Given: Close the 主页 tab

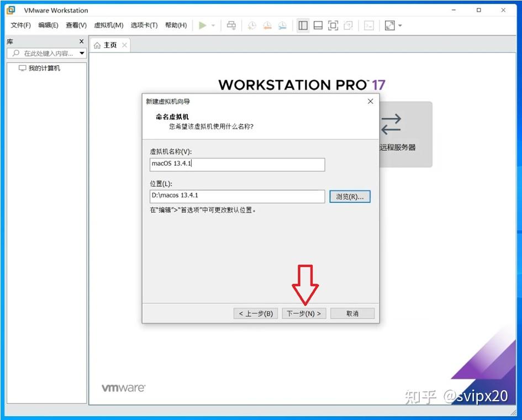Looking at the screenshot, I should 124,45.
